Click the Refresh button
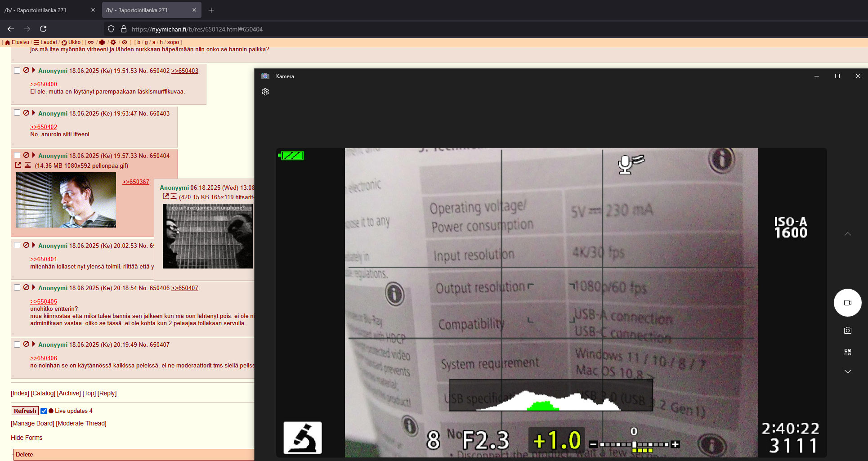Viewport: 868px width, 461px height. [25, 411]
